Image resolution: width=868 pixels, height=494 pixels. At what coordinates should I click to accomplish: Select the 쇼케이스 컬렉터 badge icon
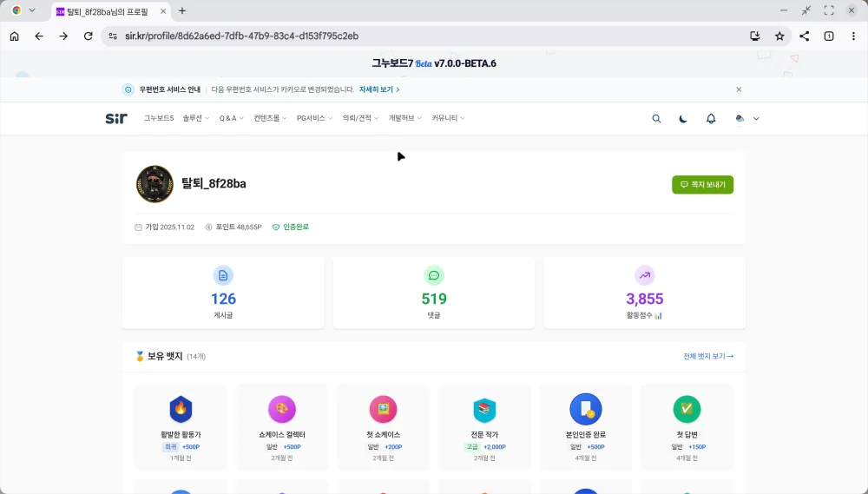(x=282, y=409)
